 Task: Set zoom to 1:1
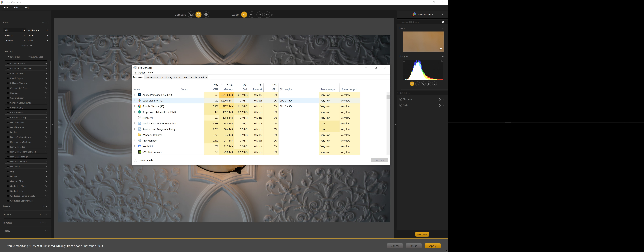click(259, 15)
